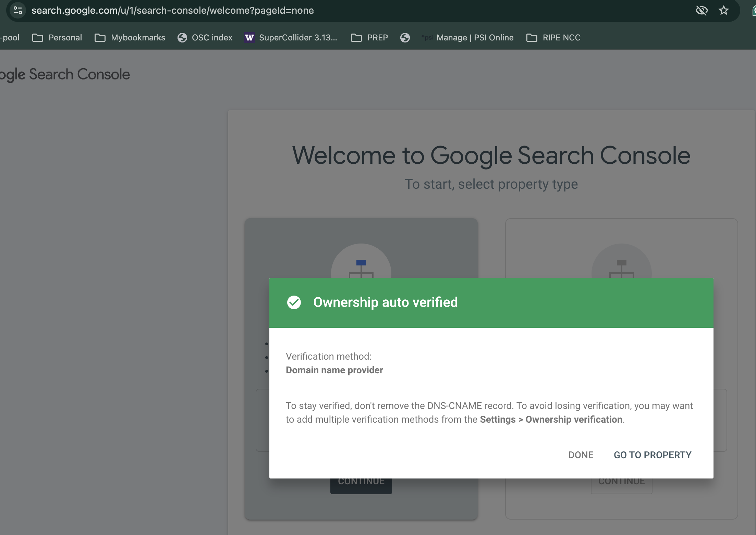Click the green checkmark verified icon
This screenshot has height=535, width=756.
294,302
